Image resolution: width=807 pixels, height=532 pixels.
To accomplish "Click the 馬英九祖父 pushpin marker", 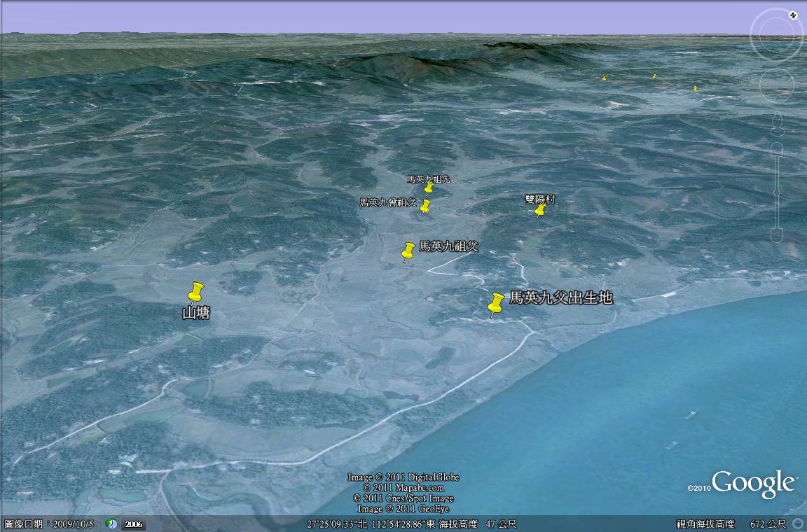I will 408,251.
